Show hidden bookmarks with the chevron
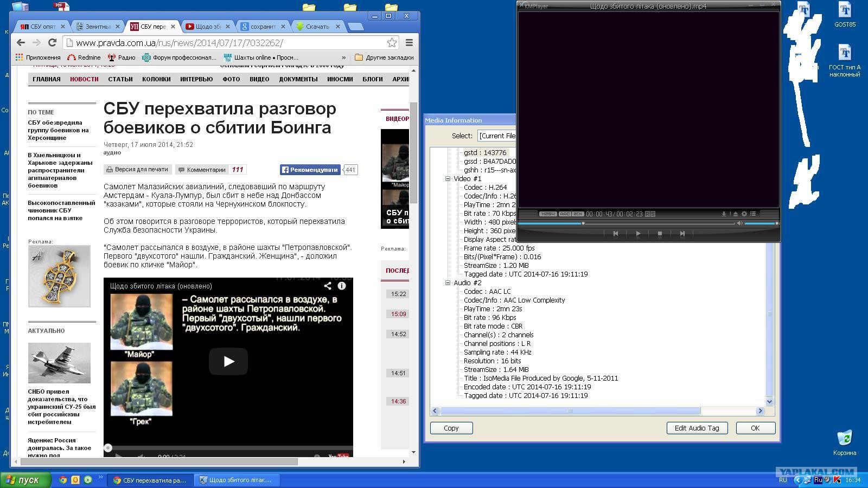The height and width of the screenshot is (488, 868). [343, 57]
